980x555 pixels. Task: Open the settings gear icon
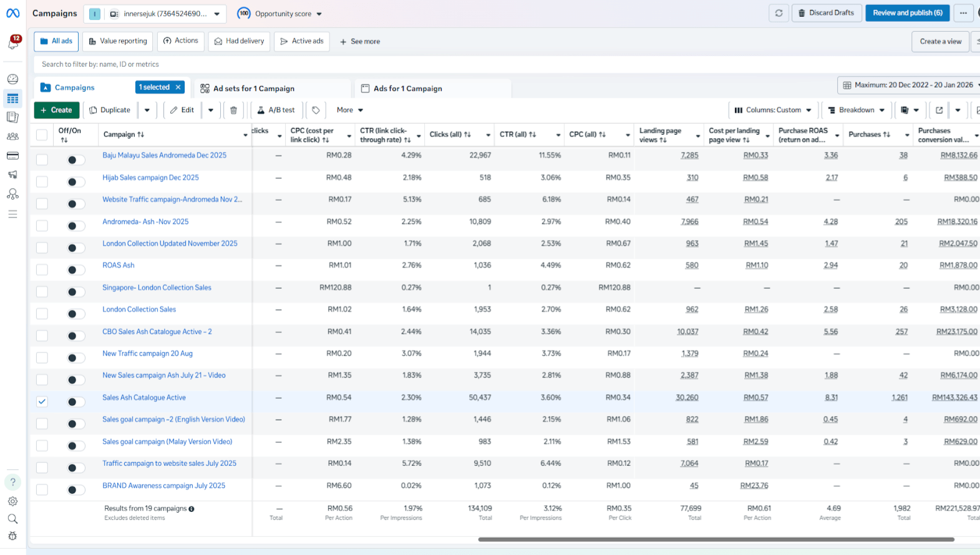pyautogui.click(x=12, y=501)
